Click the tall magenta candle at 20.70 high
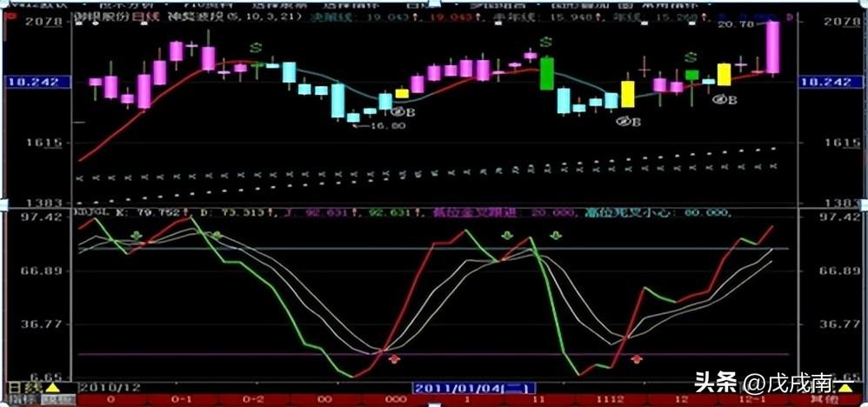The image size is (868, 407). (x=772, y=48)
